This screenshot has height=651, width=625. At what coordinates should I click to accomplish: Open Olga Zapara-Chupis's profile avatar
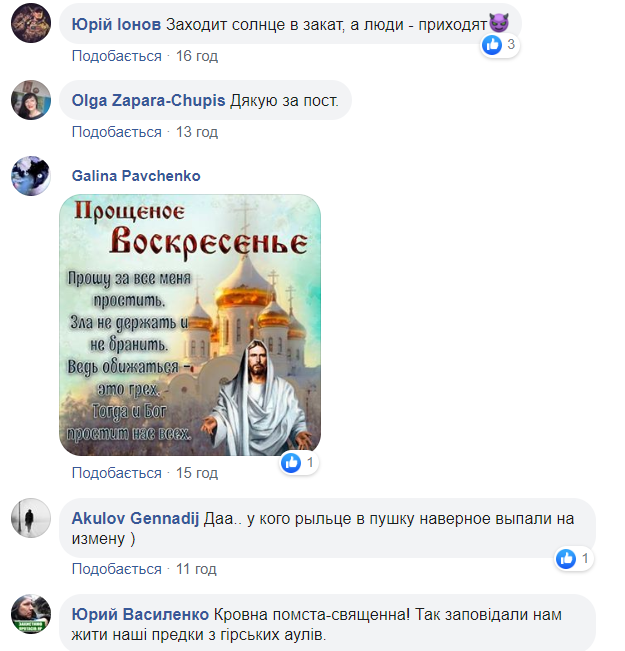tap(31, 100)
